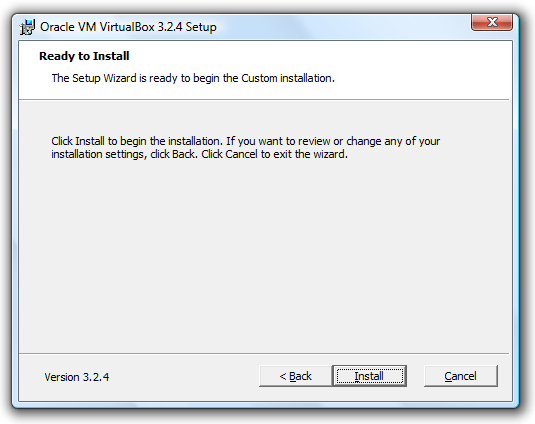This screenshot has width=535, height=424.
Task: Click the "Setup Wizard is ready" subtitle line
Action: (x=193, y=78)
